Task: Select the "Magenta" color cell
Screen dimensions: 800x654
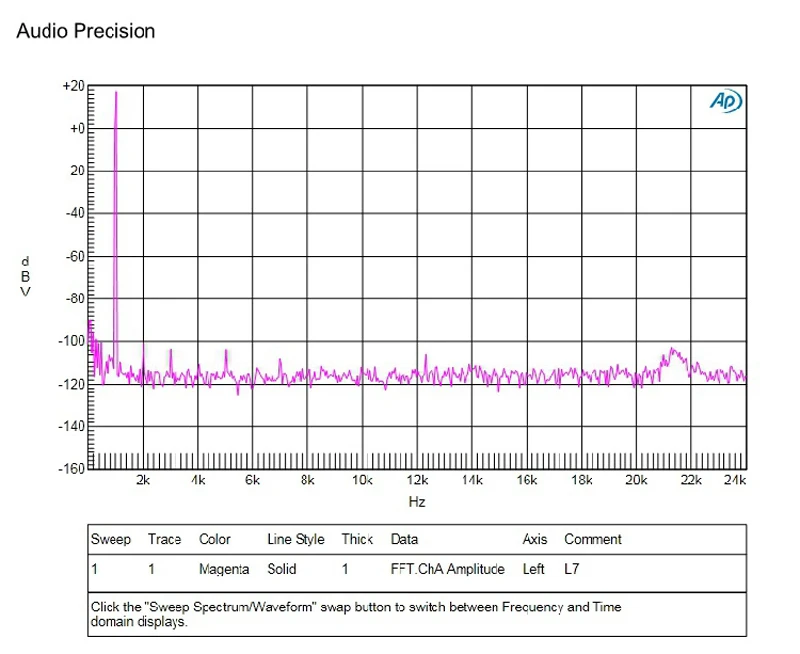Action: (224, 569)
